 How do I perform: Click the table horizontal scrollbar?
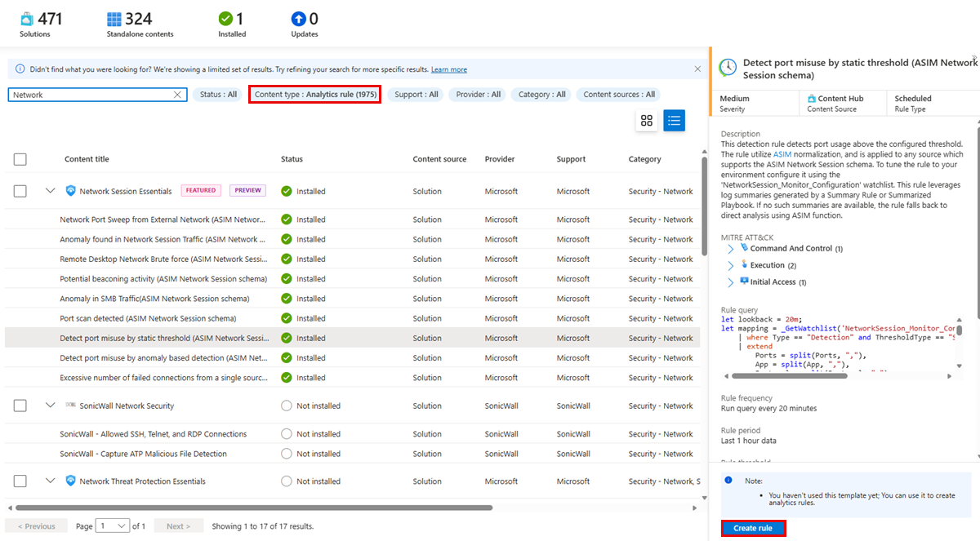tap(253, 508)
